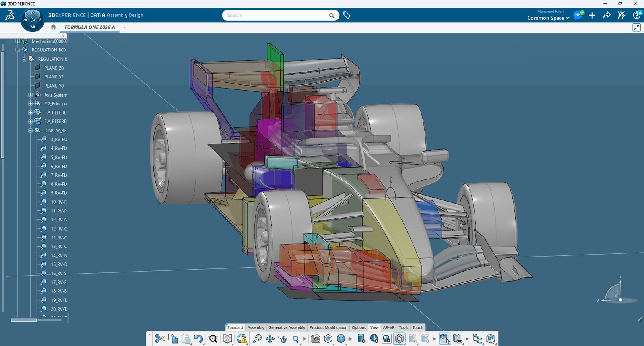The height and width of the screenshot is (346, 644).
Task: Open the Common Space dropdown
Action: [548, 18]
